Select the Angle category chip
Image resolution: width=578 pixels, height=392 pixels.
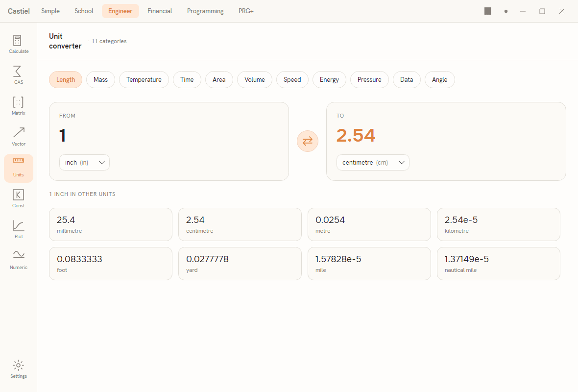(x=440, y=80)
